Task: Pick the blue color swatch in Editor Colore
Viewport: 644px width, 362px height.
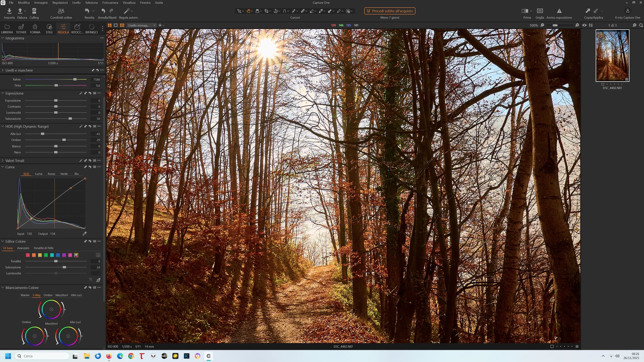Action: pyautogui.click(x=58, y=255)
